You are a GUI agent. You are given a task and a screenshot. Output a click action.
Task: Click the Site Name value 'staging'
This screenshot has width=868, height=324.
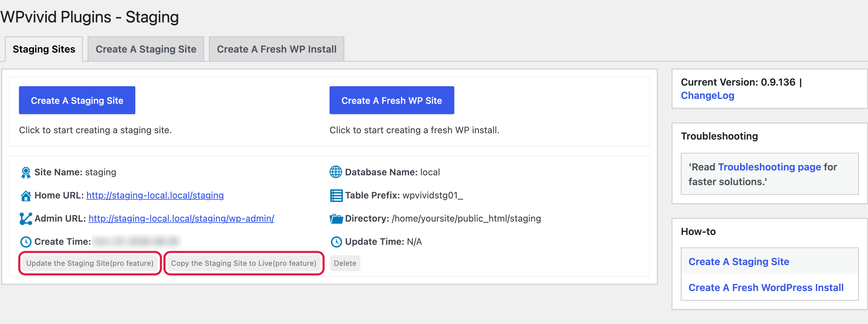click(101, 172)
